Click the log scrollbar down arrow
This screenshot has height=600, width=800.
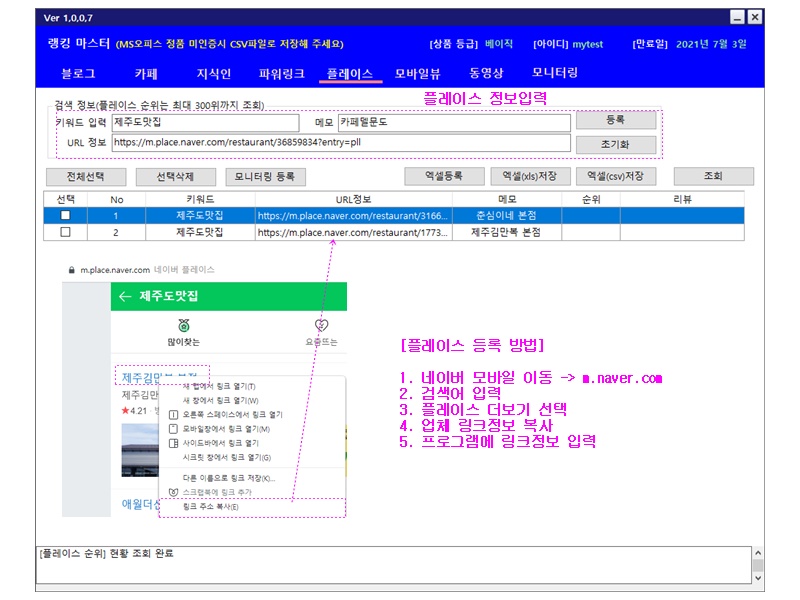758,578
